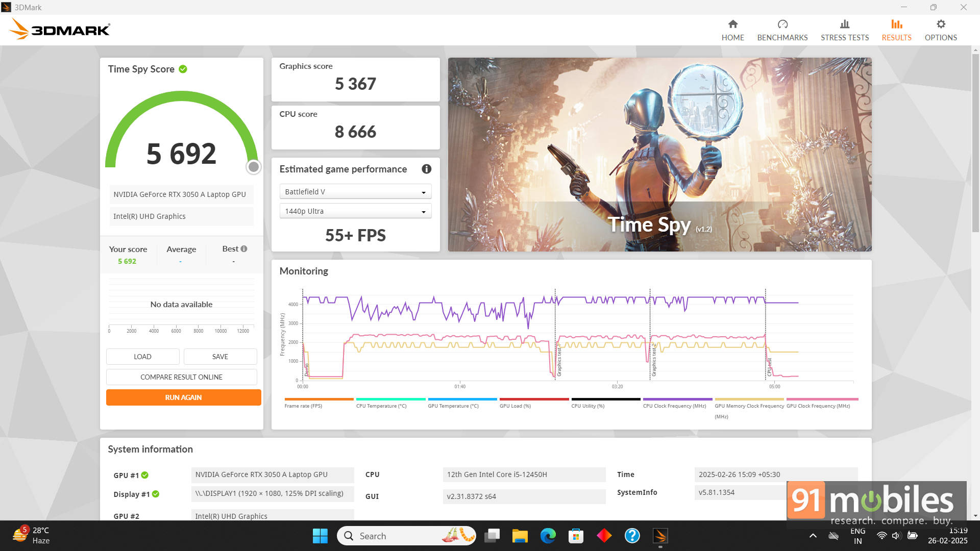Click the GUI version v2.31.8372 s64
Image resolution: width=980 pixels, height=551 pixels.
click(524, 496)
